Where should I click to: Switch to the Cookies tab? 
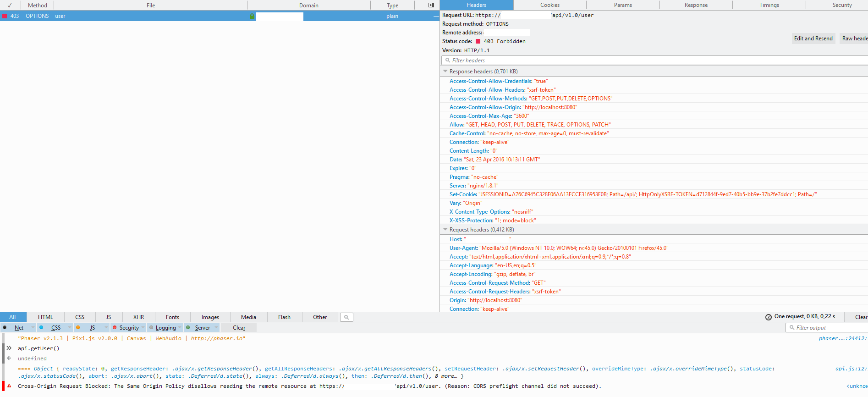pos(550,5)
